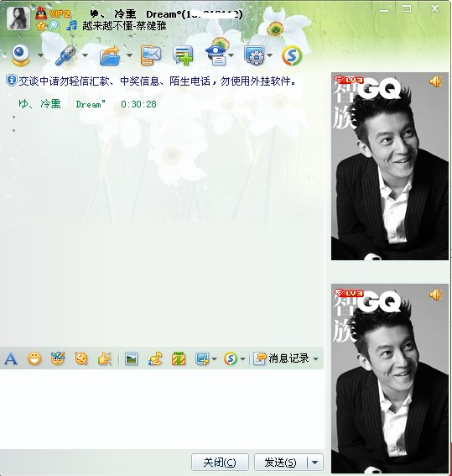
Task: Click the 关闭(C) button
Action: pyautogui.click(x=220, y=463)
